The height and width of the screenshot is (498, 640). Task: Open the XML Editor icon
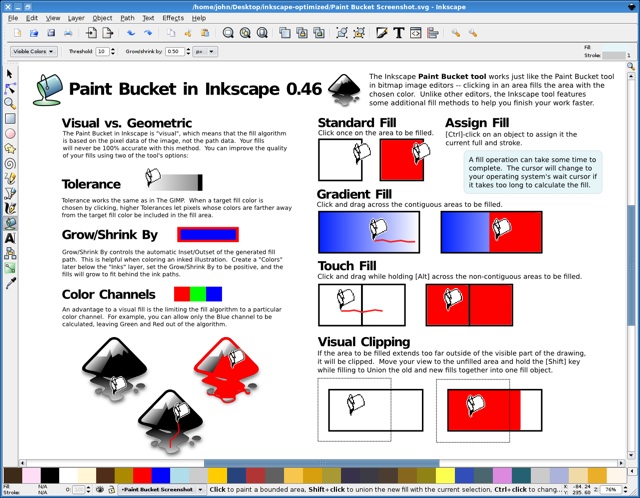416,33
